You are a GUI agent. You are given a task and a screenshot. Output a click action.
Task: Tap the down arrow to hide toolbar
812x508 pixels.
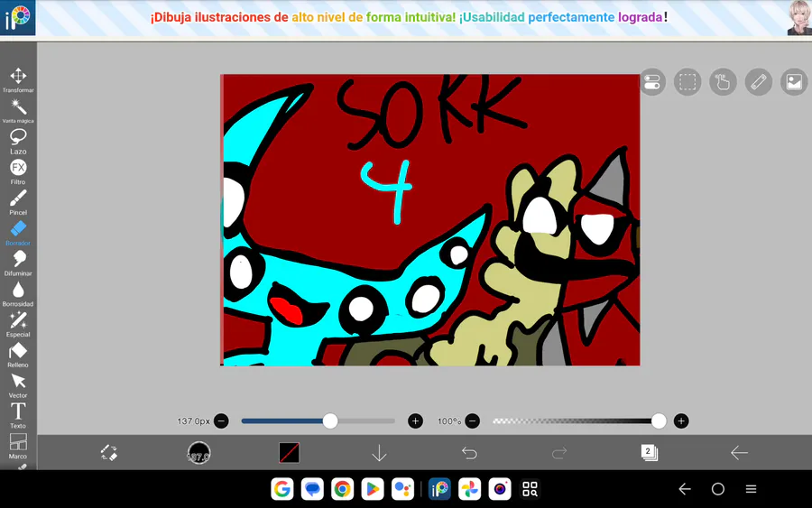click(x=379, y=453)
